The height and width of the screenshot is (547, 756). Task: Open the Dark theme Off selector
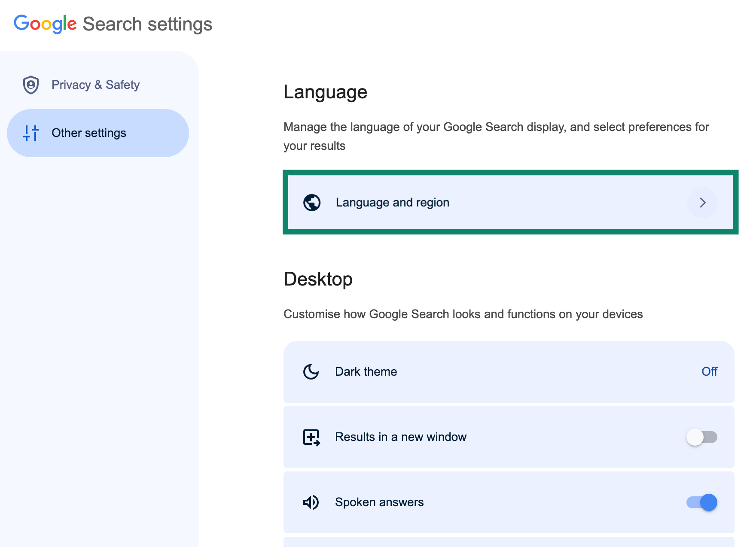click(710, 372)
